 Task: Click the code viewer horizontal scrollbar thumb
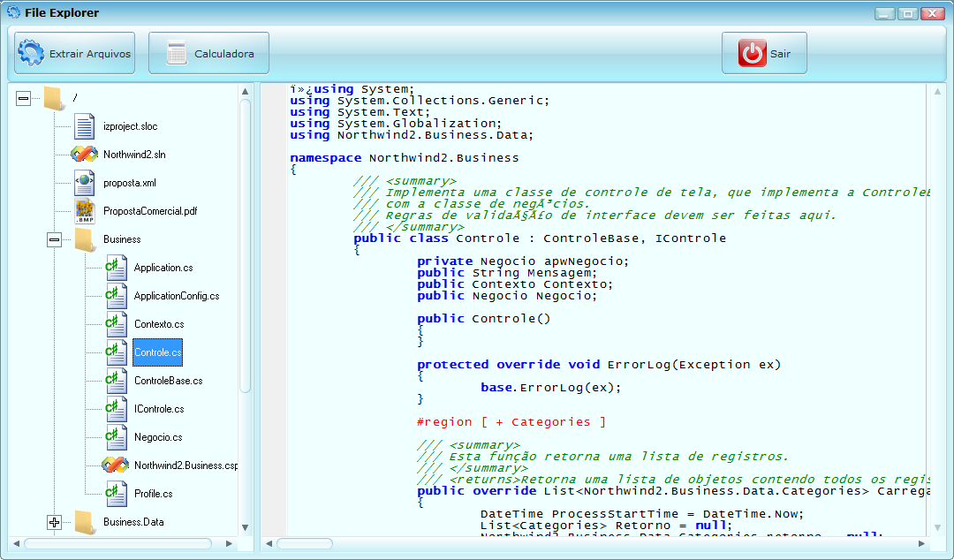(x=305, y=543)
